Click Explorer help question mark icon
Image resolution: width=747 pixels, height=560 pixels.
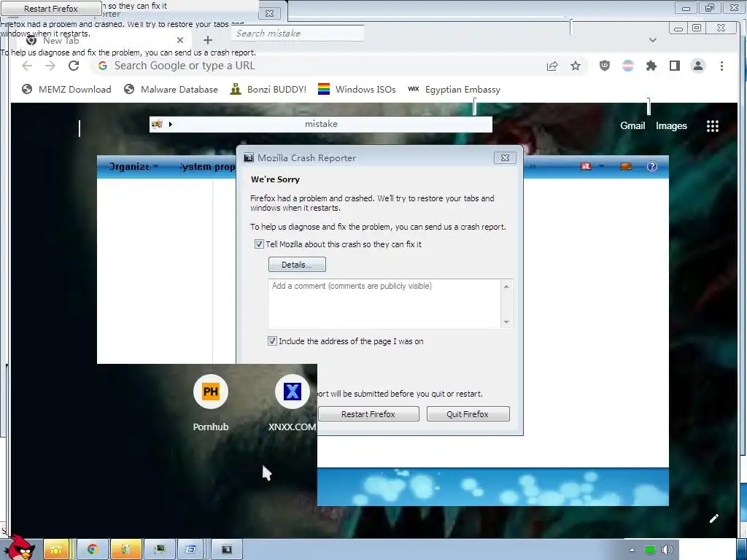tap(651, 166)
